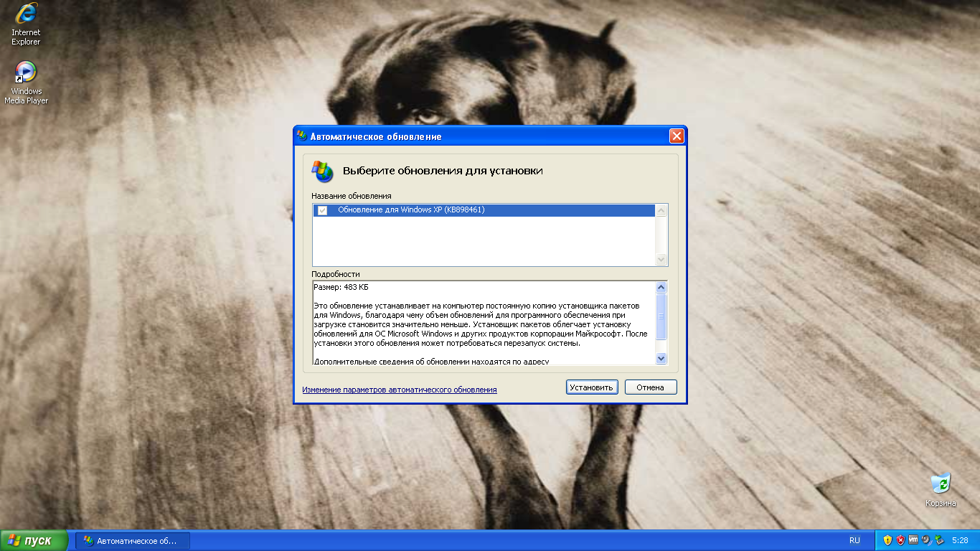This screenshot has width=980, height=551.
Task: Open Internet Explorer desktop icon
Action: [x=26, y=24]
